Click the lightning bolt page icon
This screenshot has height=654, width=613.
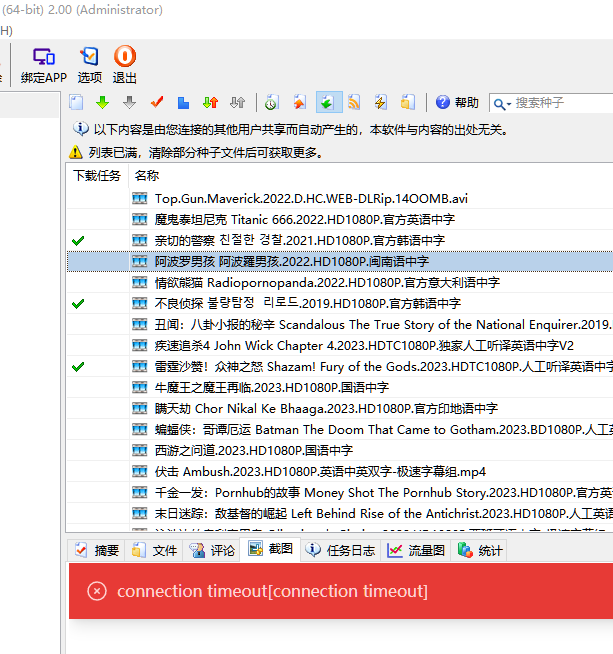pyautogui.click(x=381, y=102)
